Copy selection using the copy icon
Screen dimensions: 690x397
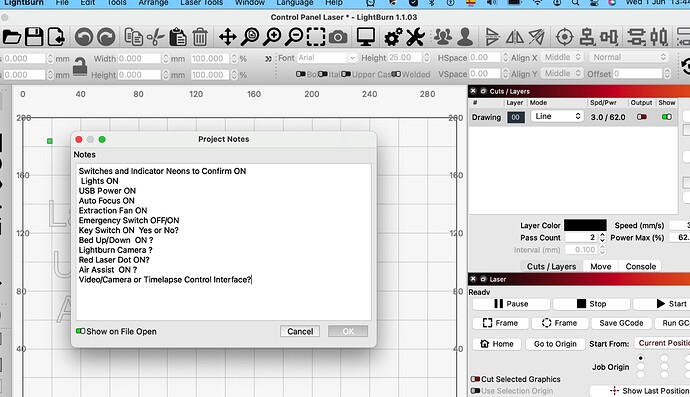point(133,37)
